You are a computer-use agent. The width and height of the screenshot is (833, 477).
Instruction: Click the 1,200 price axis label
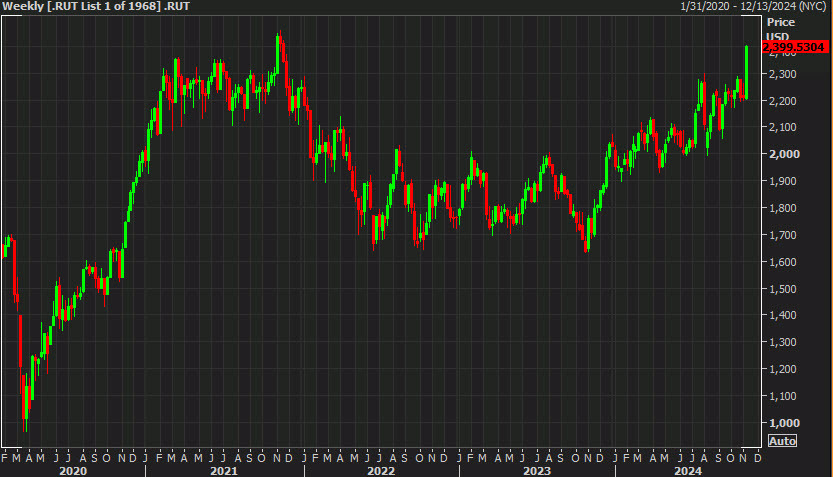tap(783, 369)
